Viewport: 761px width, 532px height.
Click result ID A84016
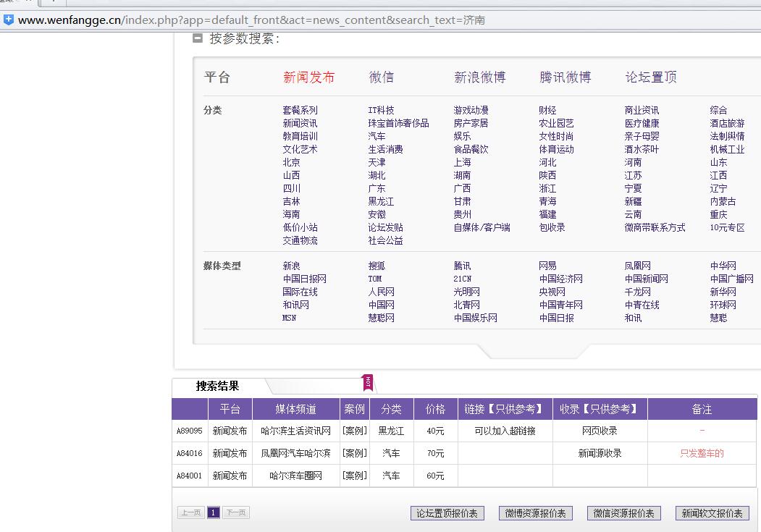(x=189, y=453)
